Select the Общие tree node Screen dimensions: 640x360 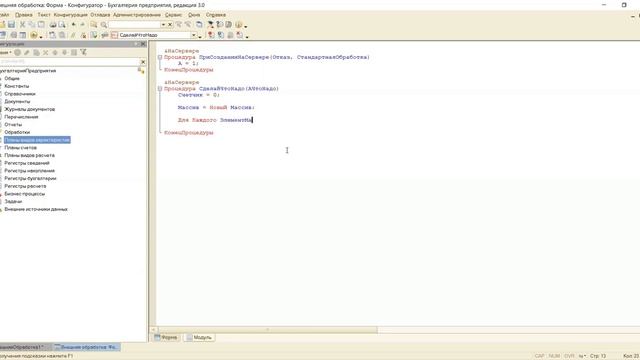coord(12,78)
